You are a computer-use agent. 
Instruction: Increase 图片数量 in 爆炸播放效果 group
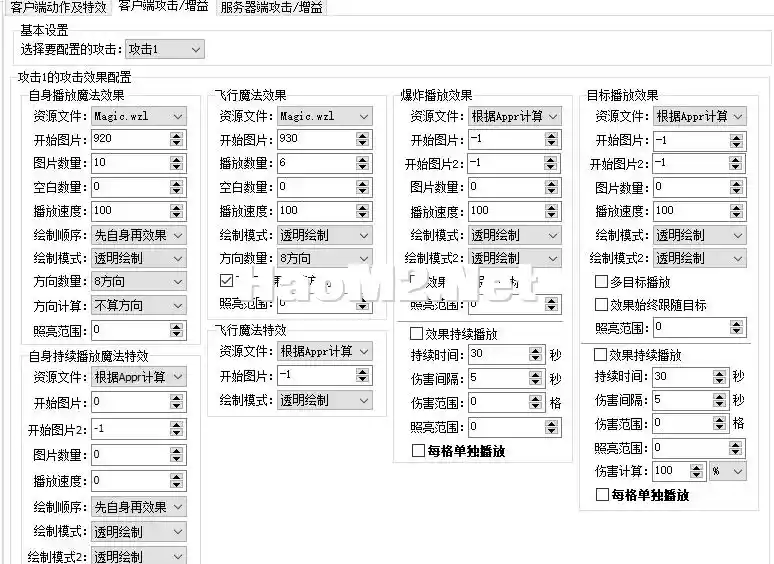pyautogui.click(x=551, y=183)
